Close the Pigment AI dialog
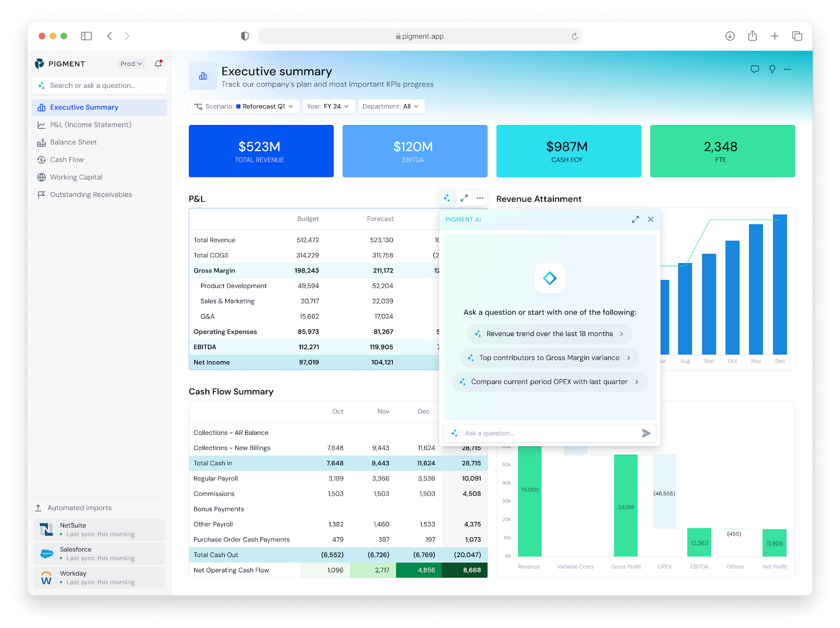 650,219
